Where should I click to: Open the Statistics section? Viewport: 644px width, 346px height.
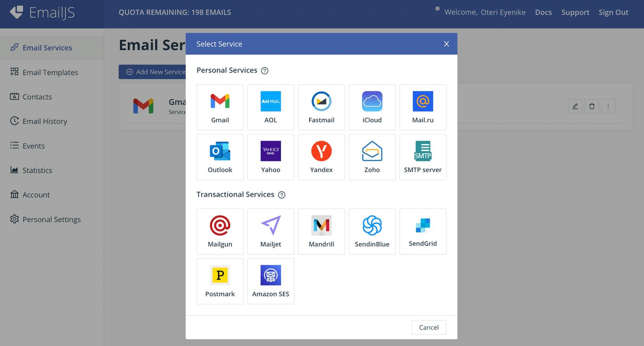point(37,170)
